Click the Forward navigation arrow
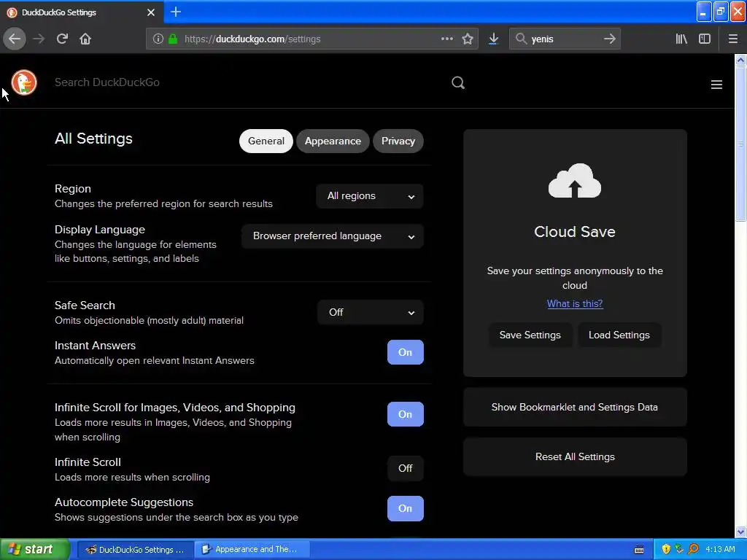Image resolution: width=747 pixels, height=560 pixels. (x=39, y=39)
